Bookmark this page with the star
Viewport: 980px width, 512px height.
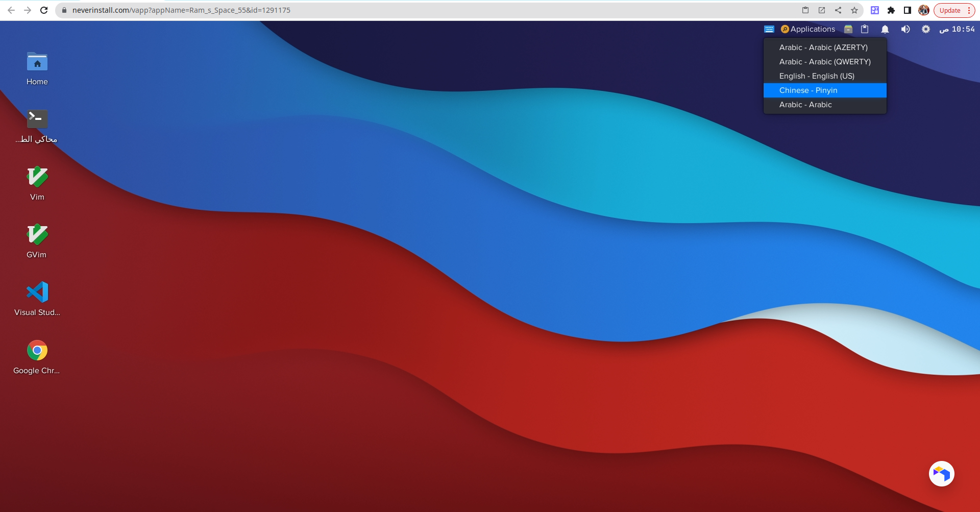click(x=854, y=10)
